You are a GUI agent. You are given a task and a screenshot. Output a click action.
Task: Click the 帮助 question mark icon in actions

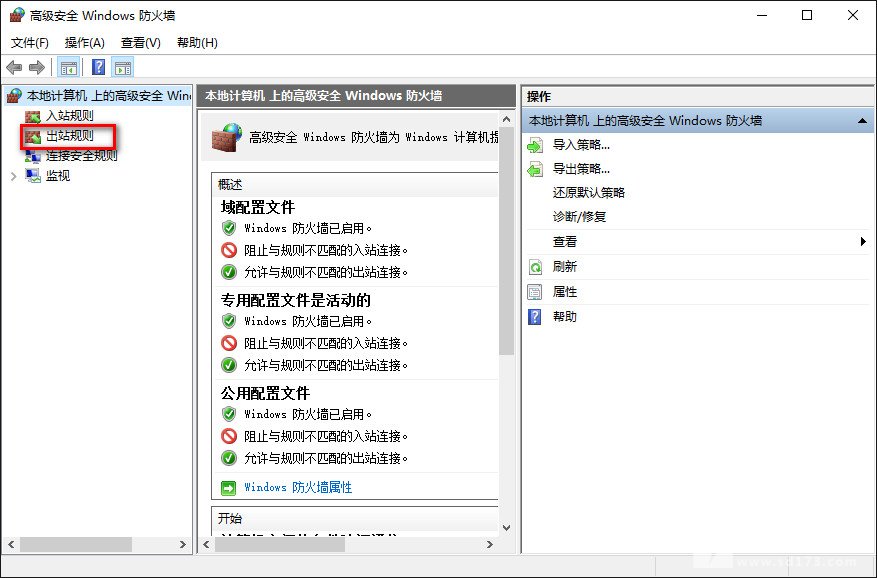(x=535, y=317)
